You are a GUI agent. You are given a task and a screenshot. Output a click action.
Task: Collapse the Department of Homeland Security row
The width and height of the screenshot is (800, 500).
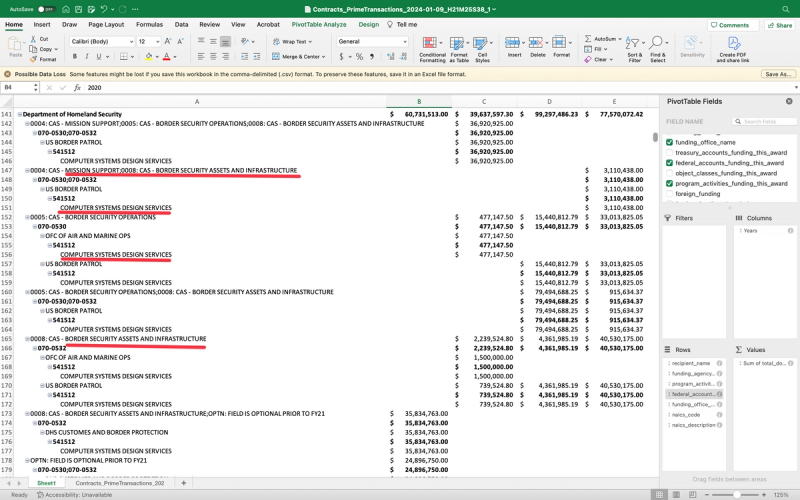point(20,115)
